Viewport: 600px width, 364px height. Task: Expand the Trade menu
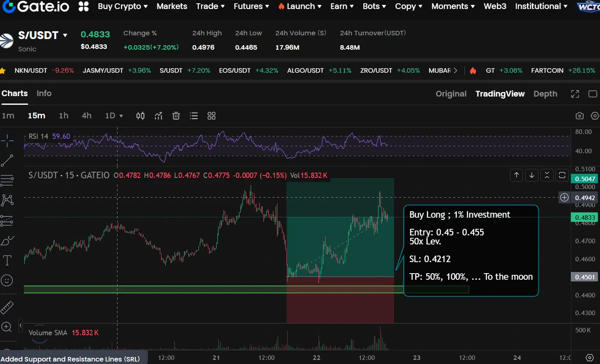[x=210, y=6]
